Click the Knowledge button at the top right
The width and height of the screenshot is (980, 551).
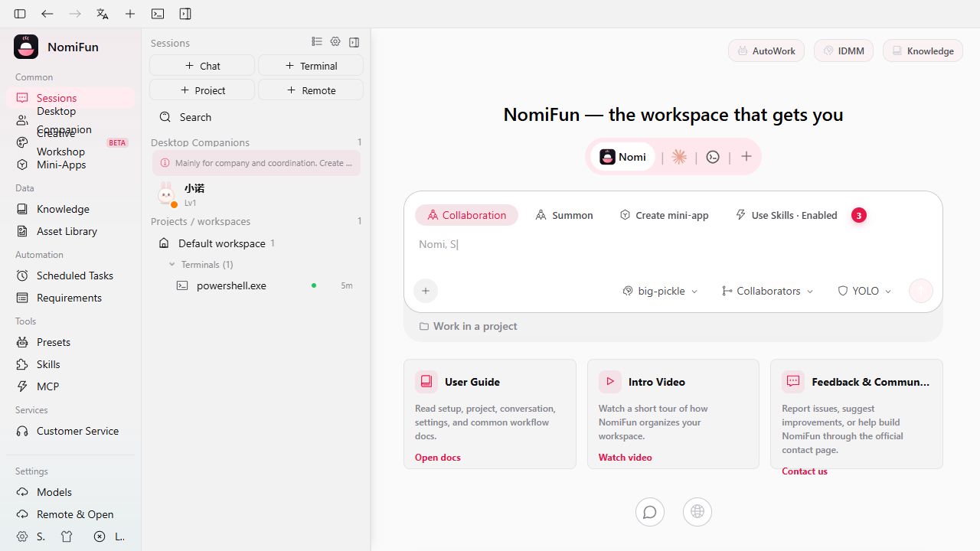pos(923,51)
